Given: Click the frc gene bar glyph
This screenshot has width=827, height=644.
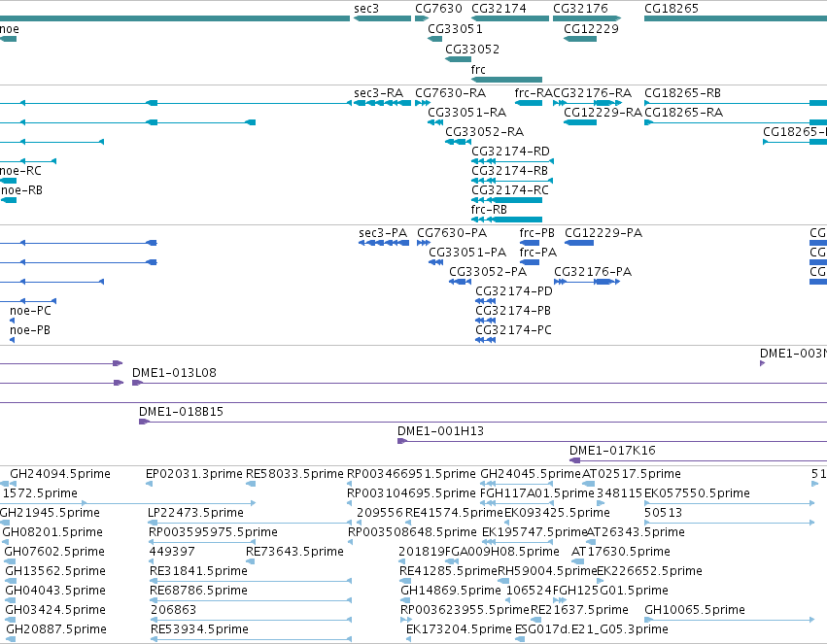Looking at the screenshot, I should (x=506, y=80).
